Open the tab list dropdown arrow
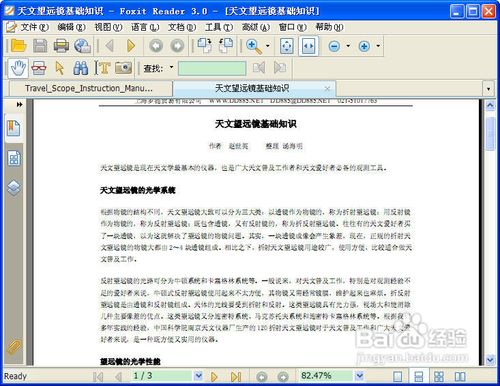The height and width of the screenshot is (386, 500). pyautogui.click(x=488, y=89)
